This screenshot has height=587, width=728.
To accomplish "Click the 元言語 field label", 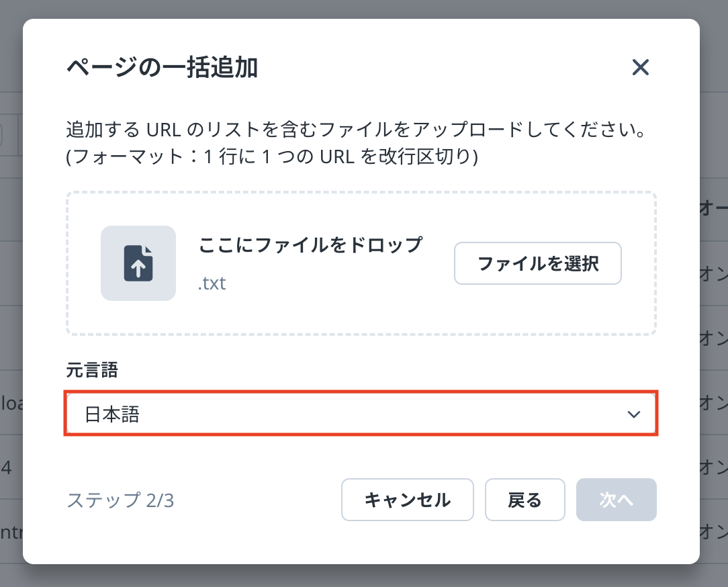I will click(92, 370).
